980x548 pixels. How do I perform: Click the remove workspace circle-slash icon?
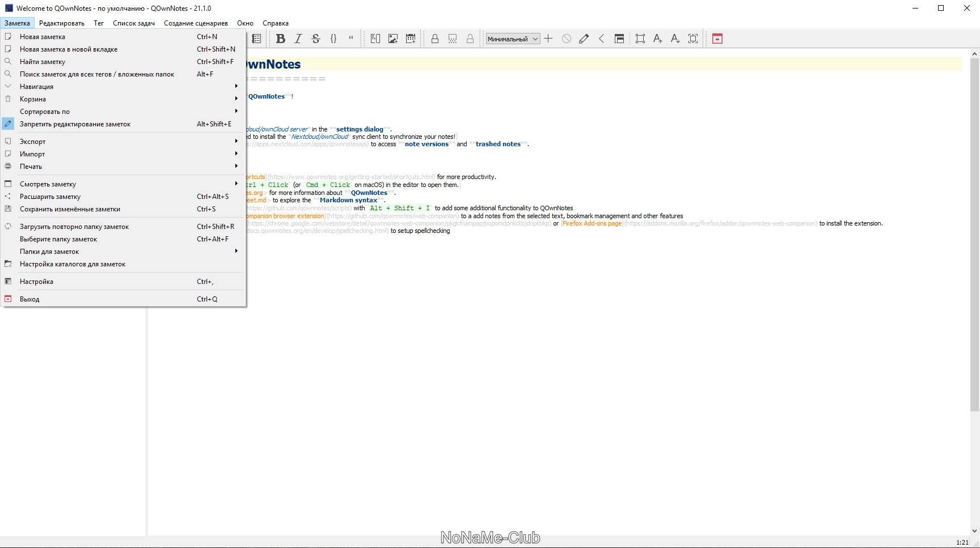point(567,39)
